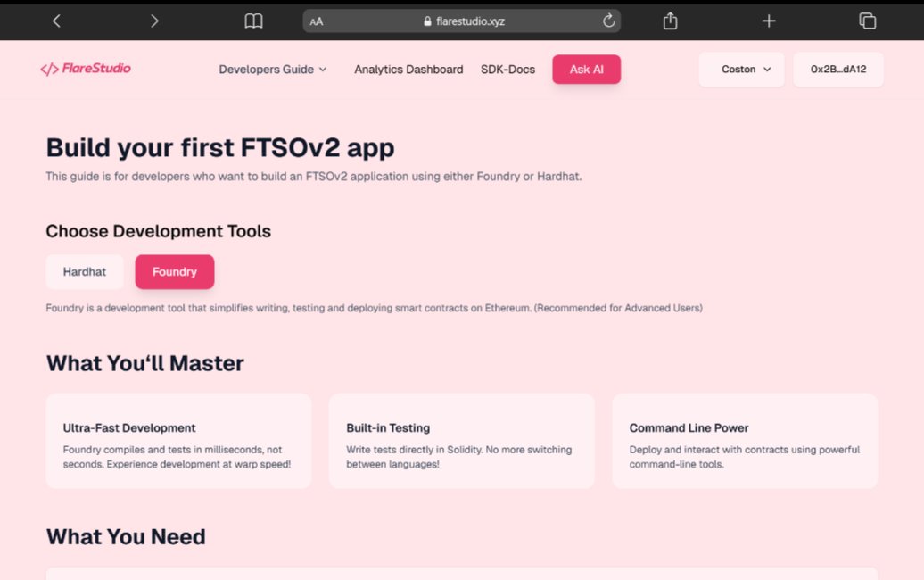Open a new tab with plus icon

click(769, 21)
